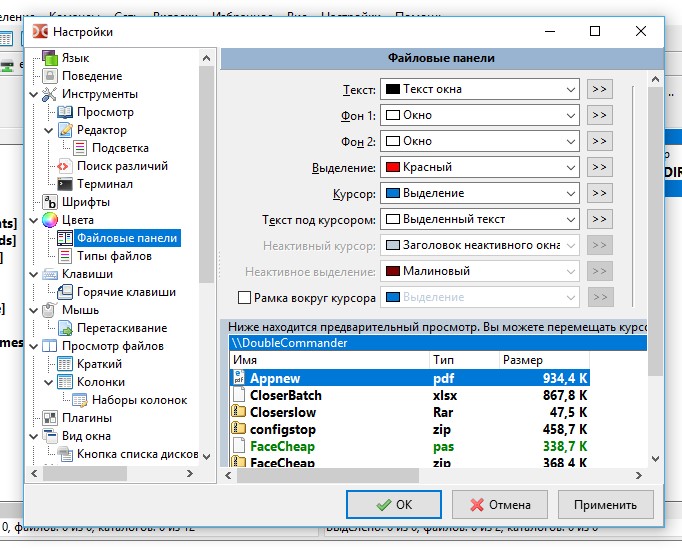Click the red Выделение color swatch
This screenshot has height=550, width=682.
coord(393,167)
